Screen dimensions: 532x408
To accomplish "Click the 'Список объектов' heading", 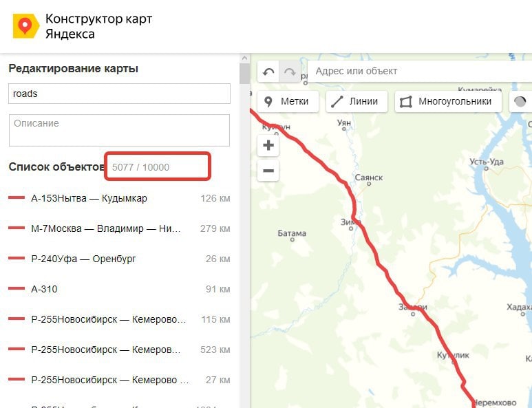I will click(56, 167).
